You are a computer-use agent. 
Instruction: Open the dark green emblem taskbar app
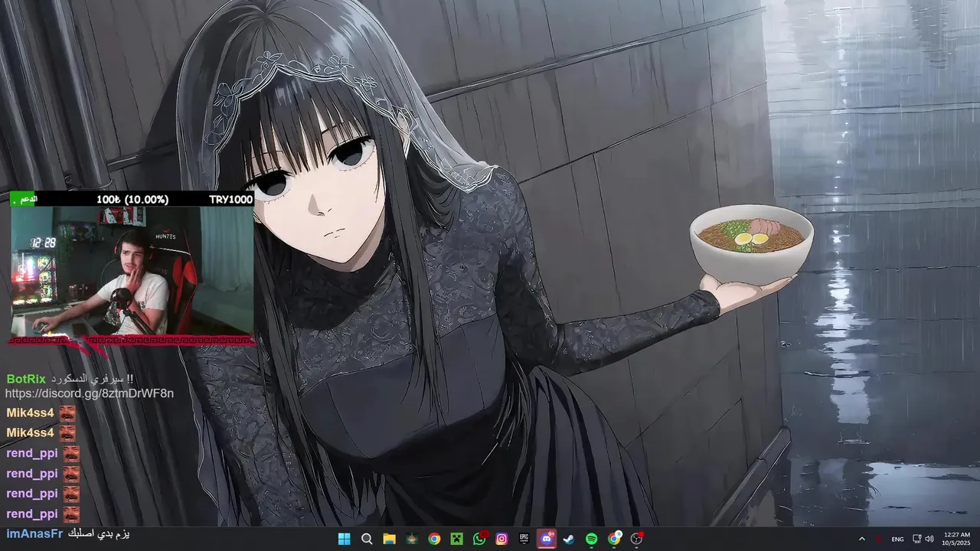[x=412, y=539]
